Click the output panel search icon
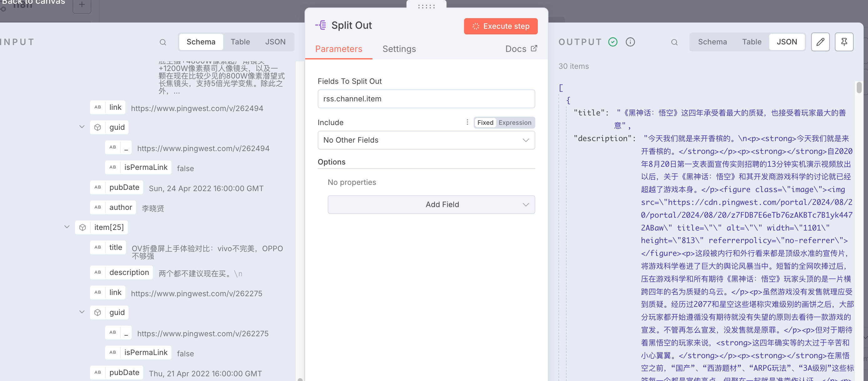The image size is (868, 381). coord(674,42)
